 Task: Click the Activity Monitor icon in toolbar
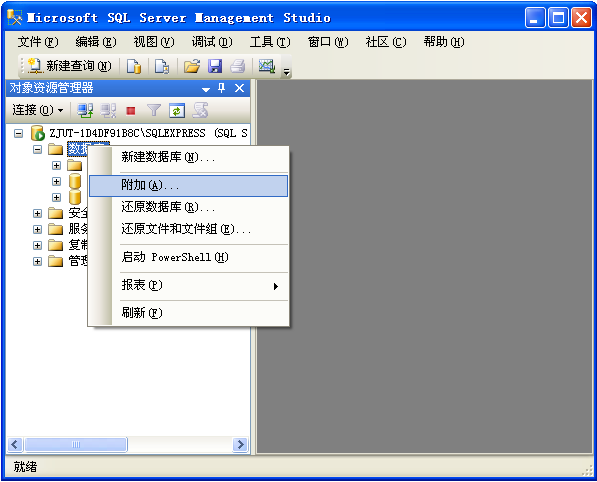[267, 66]
